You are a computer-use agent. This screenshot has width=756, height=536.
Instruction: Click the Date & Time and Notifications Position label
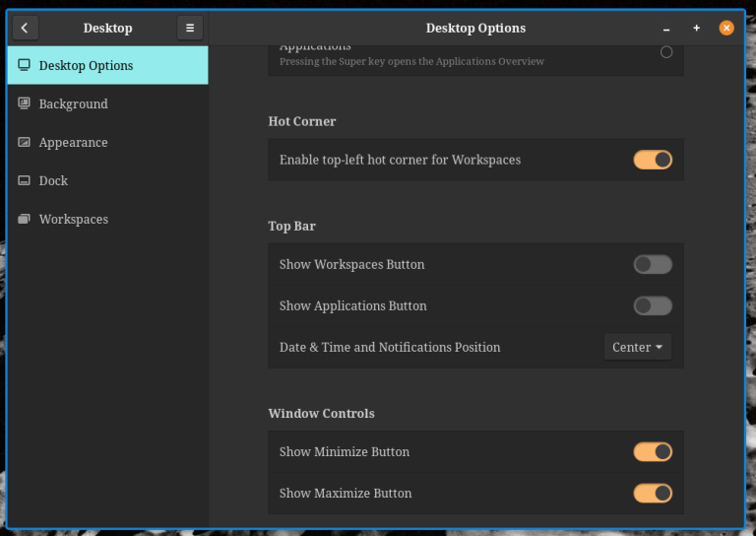(390, 348)
